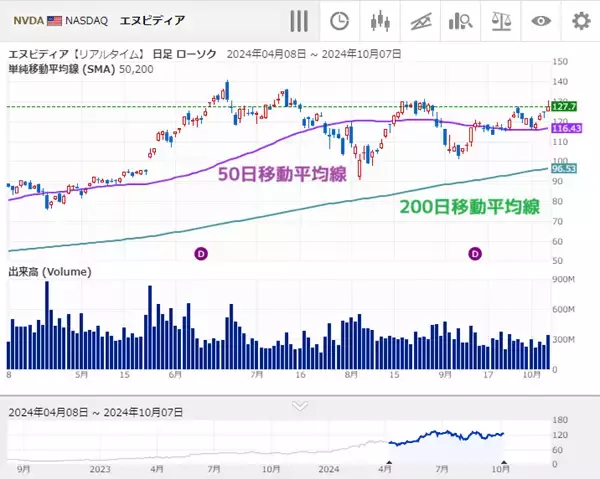Click the 50日移動平均線 annotation text

click(282, 174)
